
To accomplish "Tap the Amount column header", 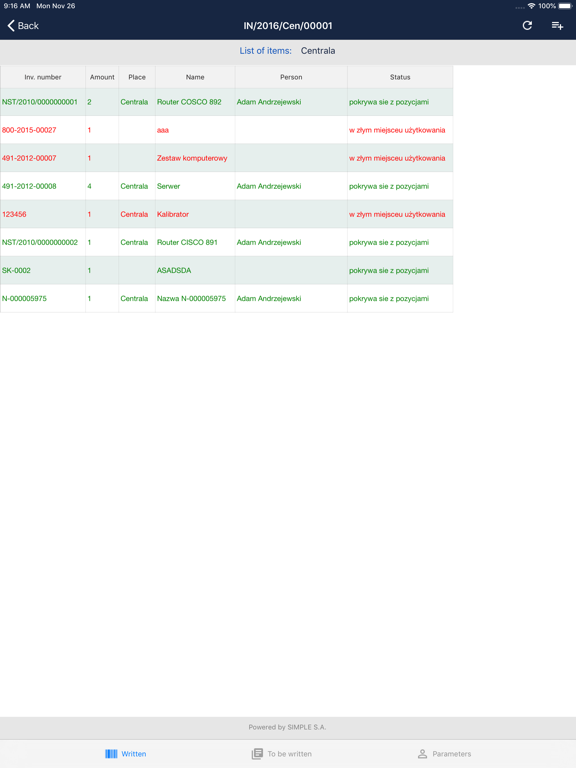I will point(102,77).
